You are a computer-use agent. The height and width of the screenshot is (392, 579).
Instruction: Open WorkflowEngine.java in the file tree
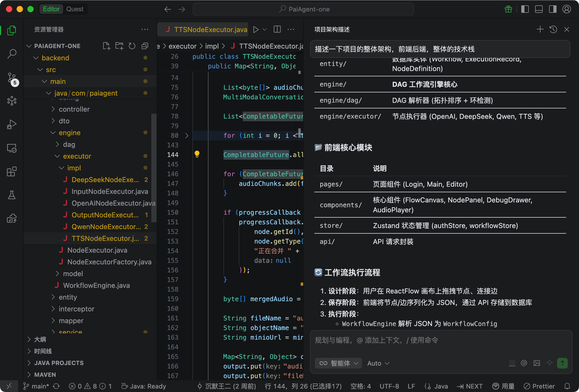[x=96, y=285]
